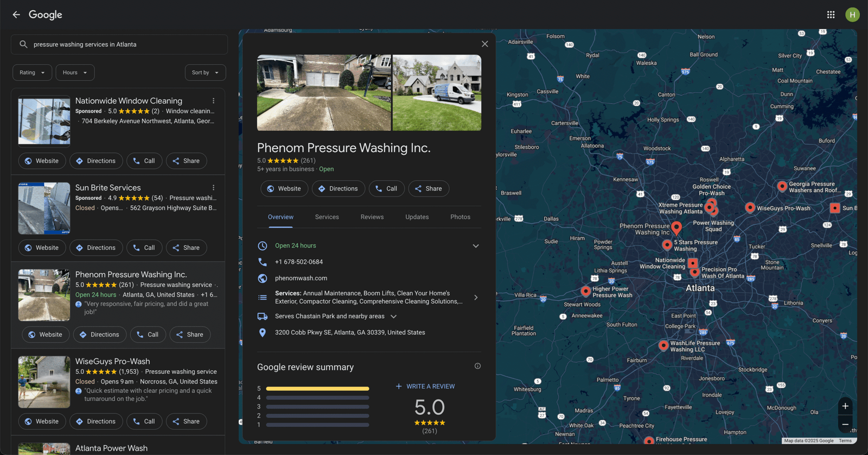Viewport: 868px width, 455px height.
Task: Zoom in on the map
Action: 845,406
